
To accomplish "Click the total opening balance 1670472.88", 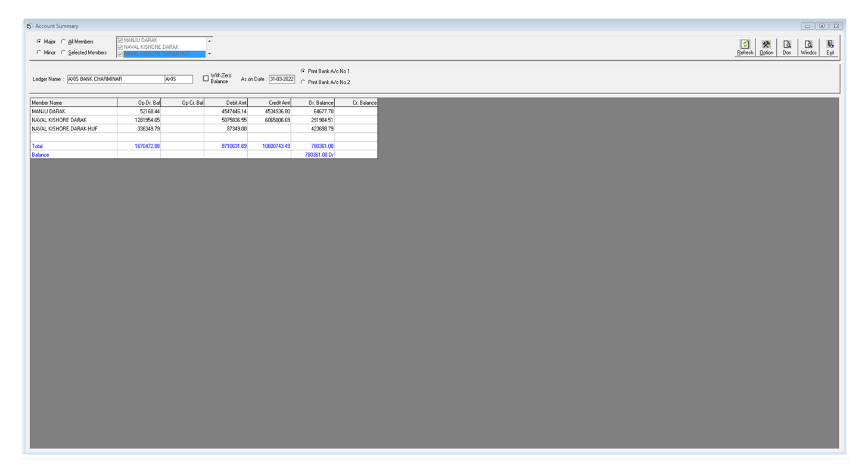I will (x=147, y=146).
